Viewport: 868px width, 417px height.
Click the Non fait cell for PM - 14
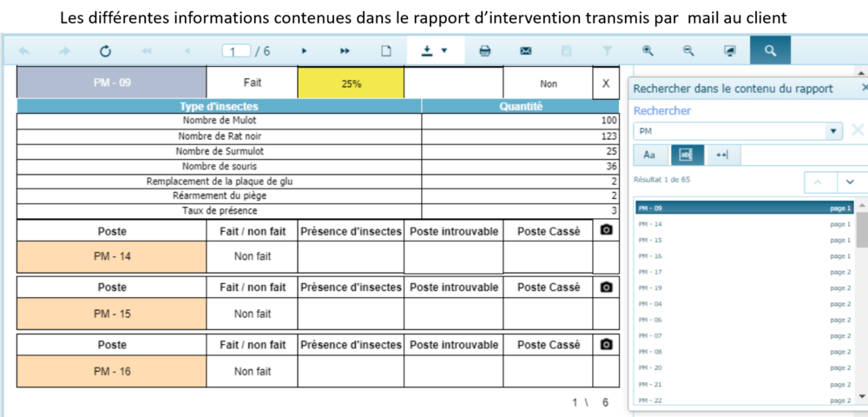[x=253, y=257]
